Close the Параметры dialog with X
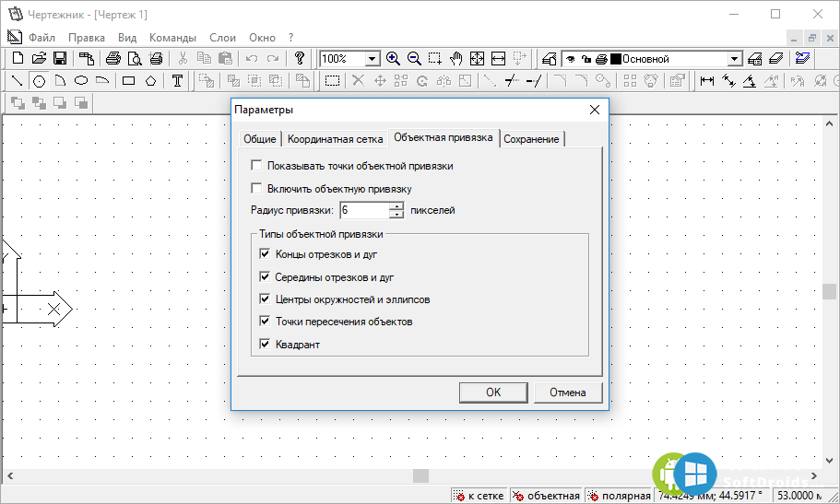 595,110
